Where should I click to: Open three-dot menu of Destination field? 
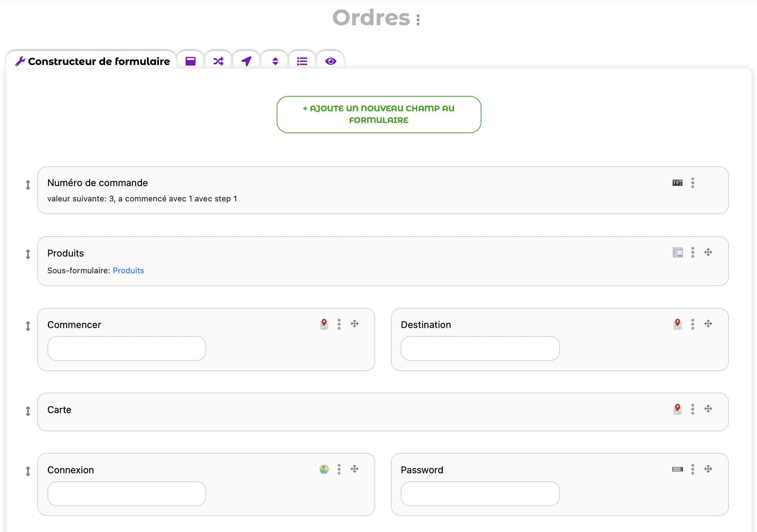coord(693,324)
